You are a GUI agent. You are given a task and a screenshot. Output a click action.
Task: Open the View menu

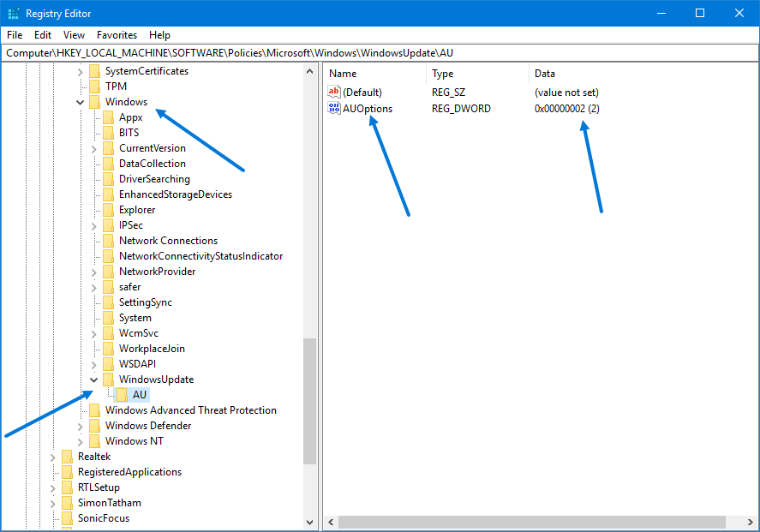click(74, 35)
